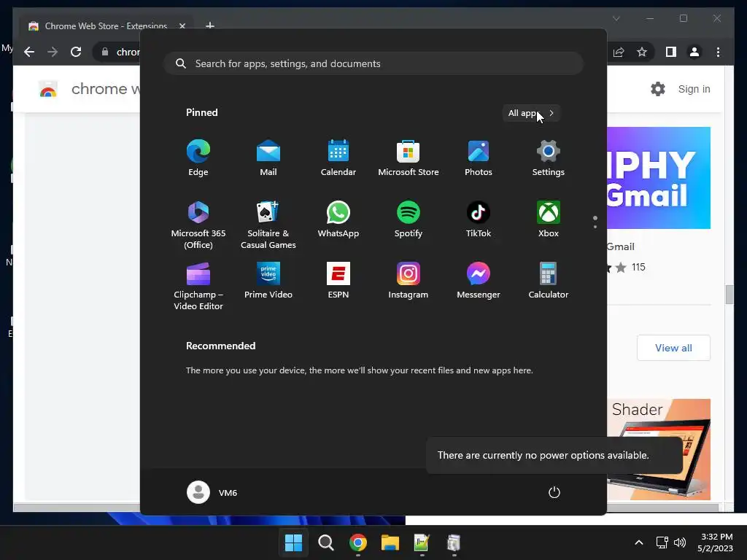Image resolution: width=747 pixels, height=560 pixels.
Task: Open the GIPHY Gmail extension banner
Action: (x=659, y=178)
